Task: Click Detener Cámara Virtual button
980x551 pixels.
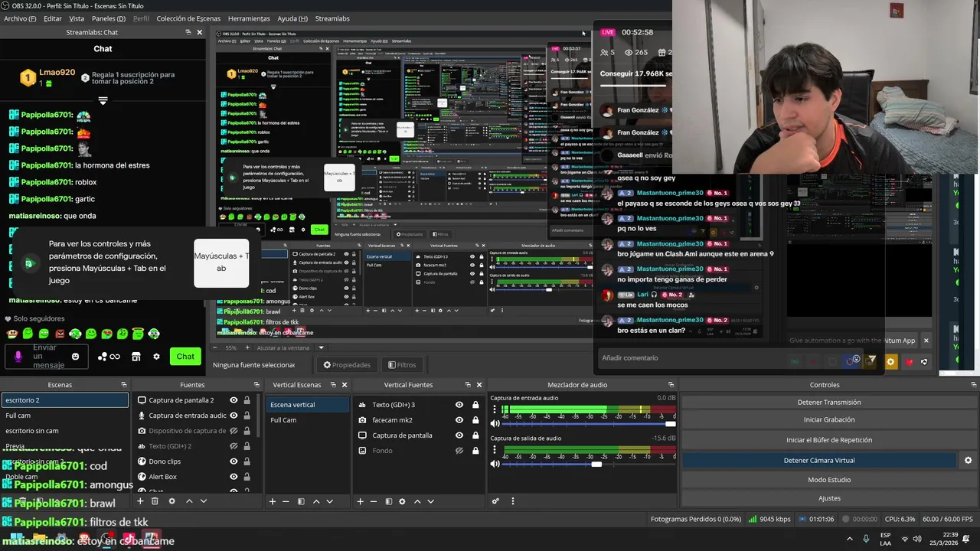Action: click(819, 460)
